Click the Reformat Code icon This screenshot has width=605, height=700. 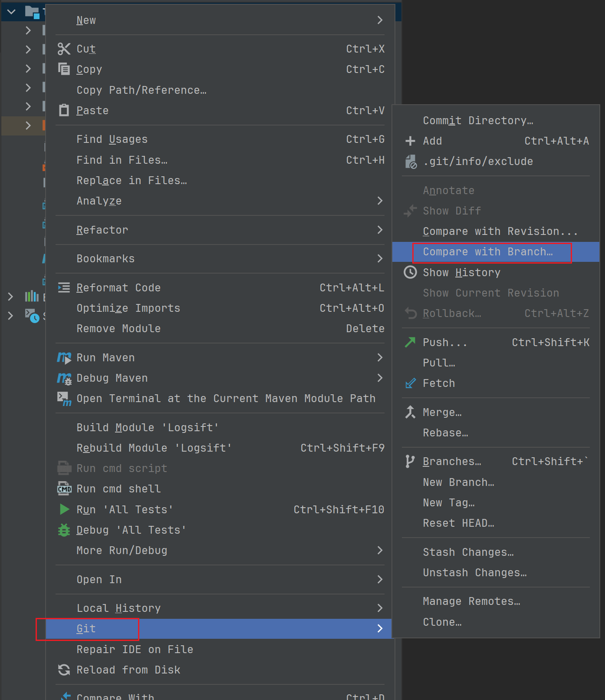point(64,287)
